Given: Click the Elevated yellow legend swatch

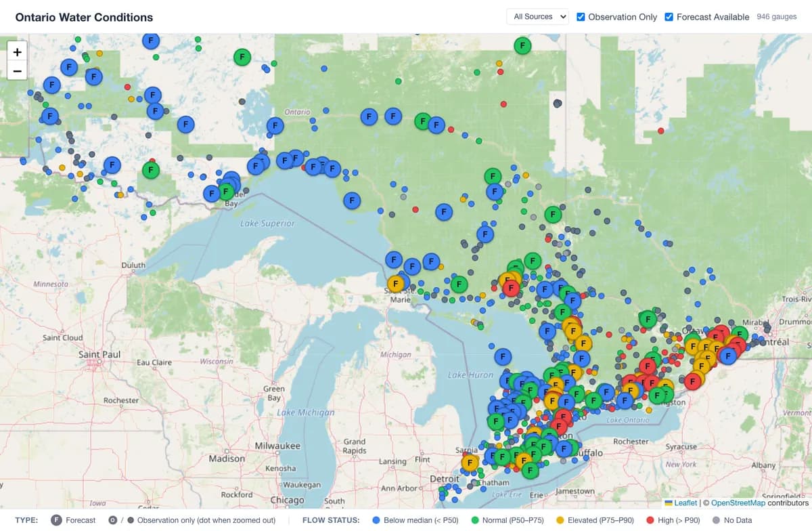Looking at the screenshot, I should point(560,520).
